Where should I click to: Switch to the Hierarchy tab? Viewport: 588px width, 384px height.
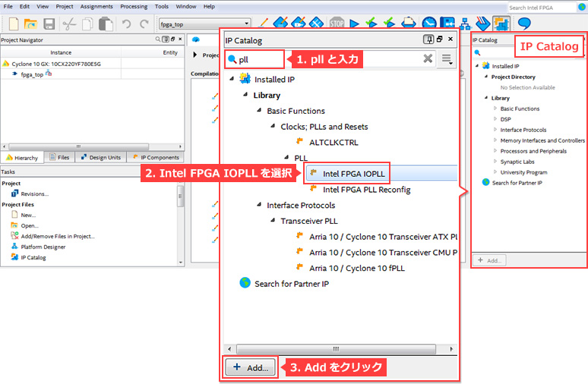coord(22,158)
